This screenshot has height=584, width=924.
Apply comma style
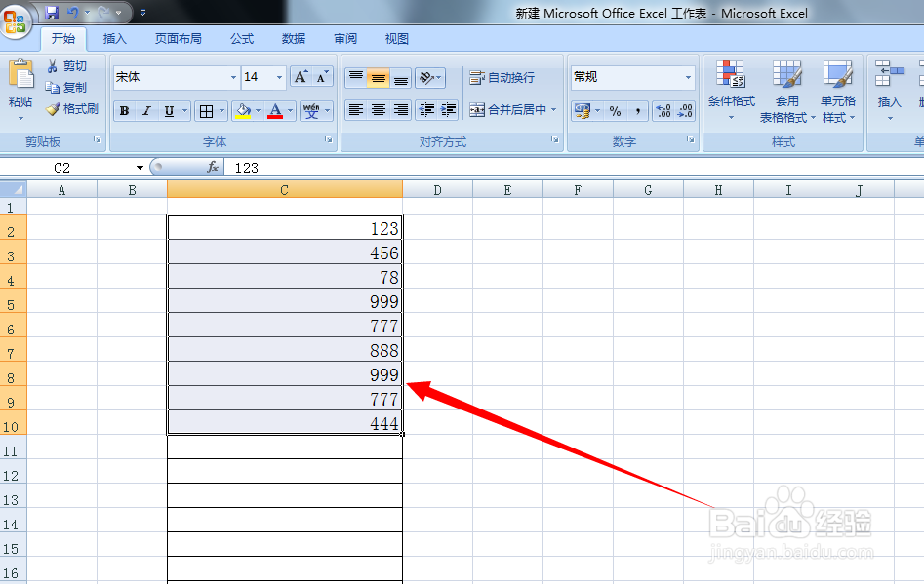coord(637,111)
